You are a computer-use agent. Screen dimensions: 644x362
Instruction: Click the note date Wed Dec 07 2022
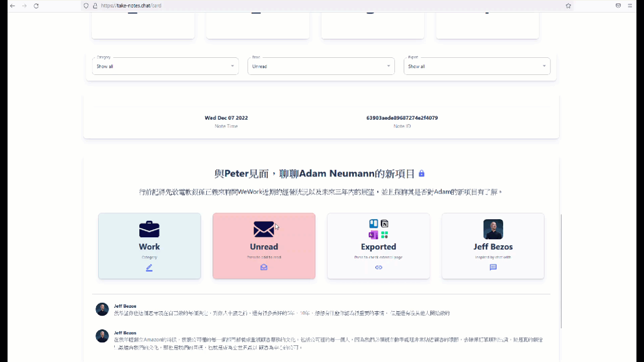[226, 118]
